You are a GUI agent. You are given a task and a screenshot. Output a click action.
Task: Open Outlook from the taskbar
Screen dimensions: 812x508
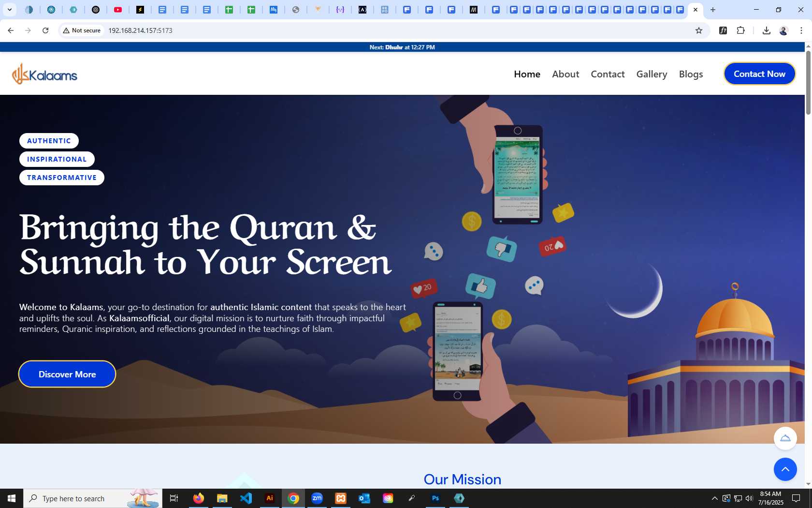coord(364,498)
